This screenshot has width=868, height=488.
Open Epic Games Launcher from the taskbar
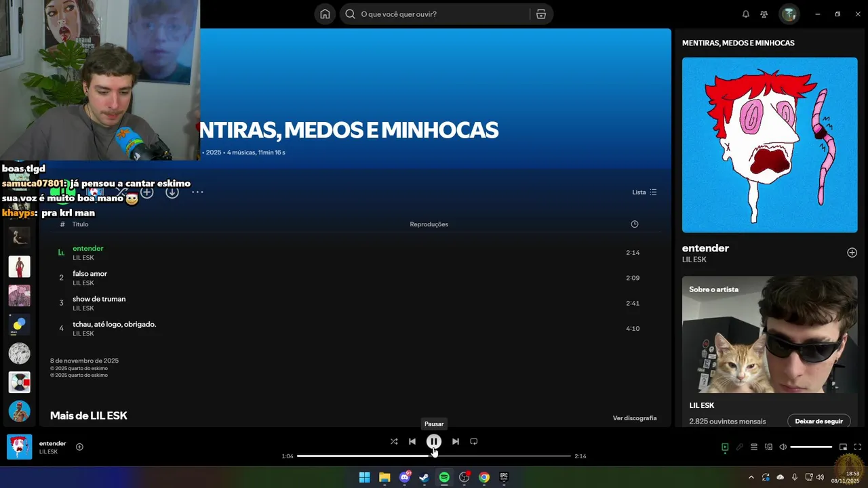pos(504,477)
